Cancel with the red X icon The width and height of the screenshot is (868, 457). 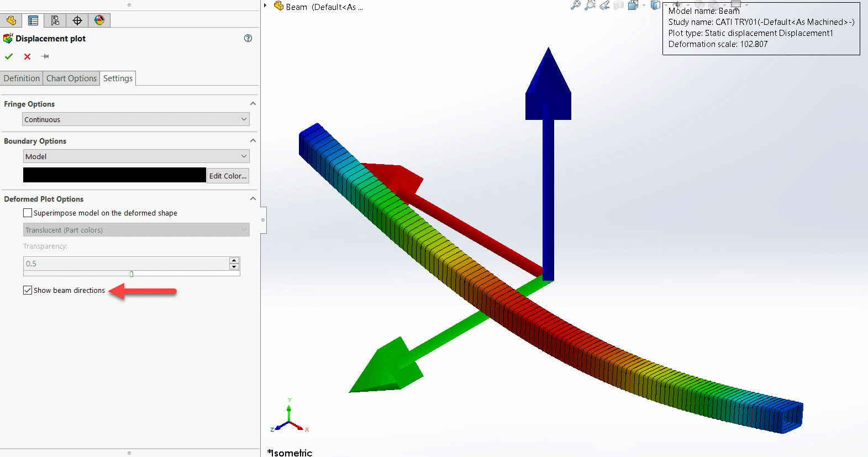(x=27, y=56)
